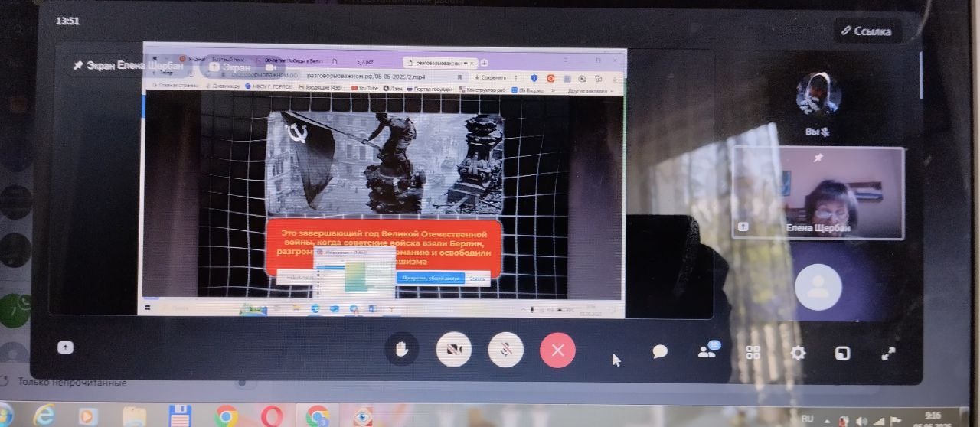Click blue button in shared-screen popup
Viewport: 980px width, 427px height.
(430, 279)
